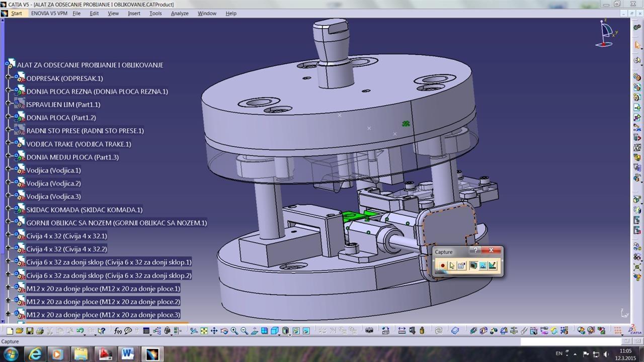Select Screen mode icon in Capture dialog
Screen dimensions: 644x362
pos(473,265)
